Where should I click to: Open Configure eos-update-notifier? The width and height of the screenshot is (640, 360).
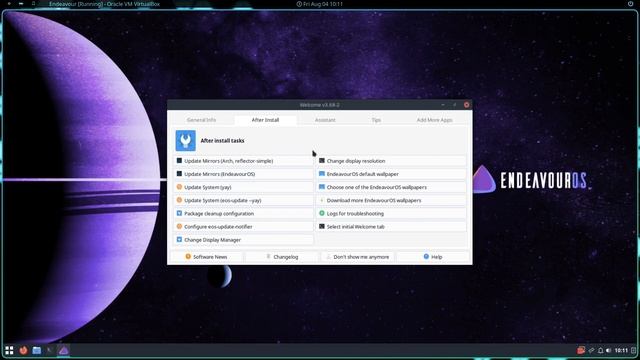[x=244, y=227]
